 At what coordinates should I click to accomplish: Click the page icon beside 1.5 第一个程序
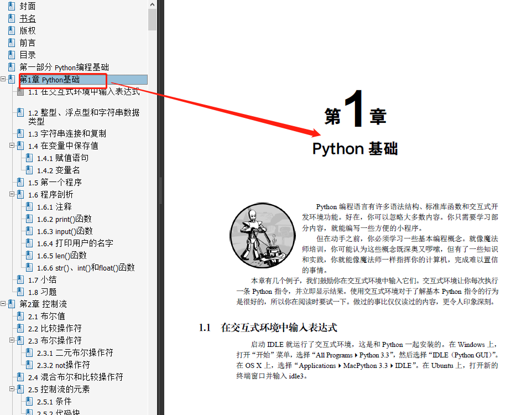19,182
